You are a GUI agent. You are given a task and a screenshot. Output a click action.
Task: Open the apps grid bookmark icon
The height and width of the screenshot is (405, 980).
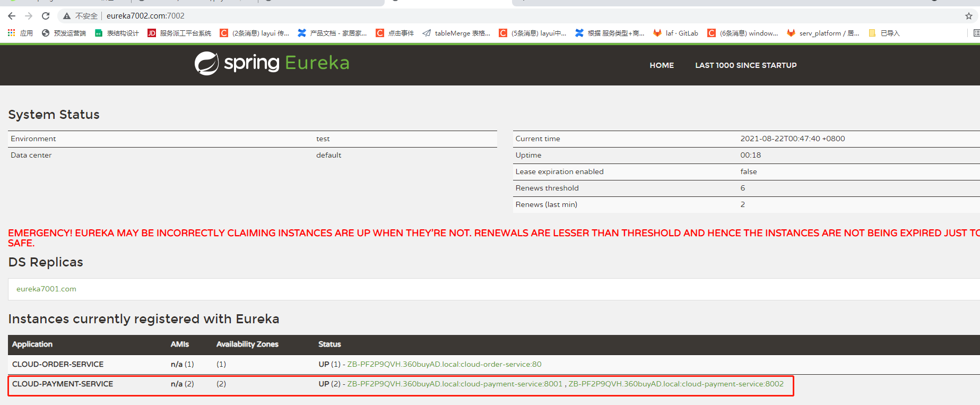click(11, 33)
